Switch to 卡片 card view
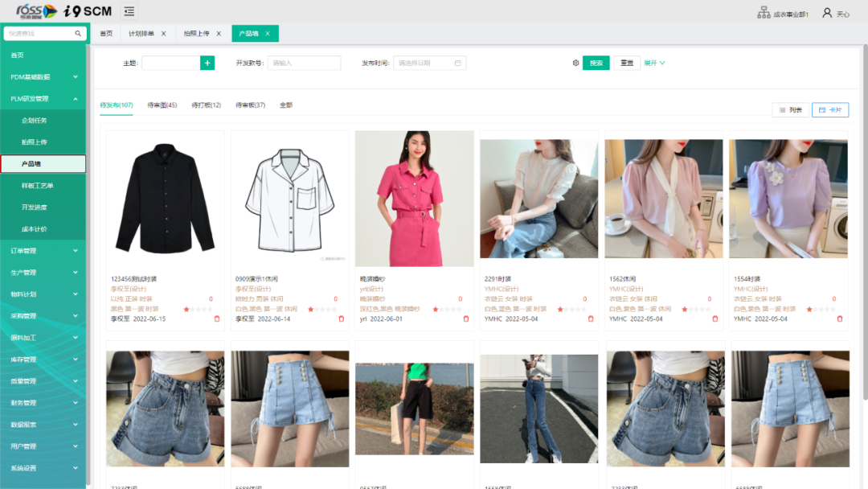The height and width of the screenshot is (489, 868). point(830,110)
